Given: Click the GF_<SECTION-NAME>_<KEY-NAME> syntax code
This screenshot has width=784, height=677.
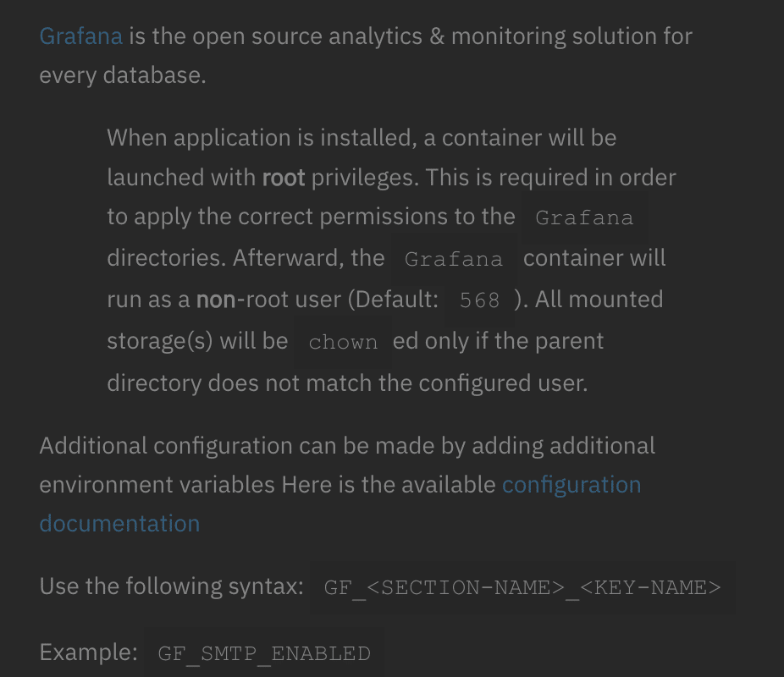Looking at the screenshot, I should point(522,587).
